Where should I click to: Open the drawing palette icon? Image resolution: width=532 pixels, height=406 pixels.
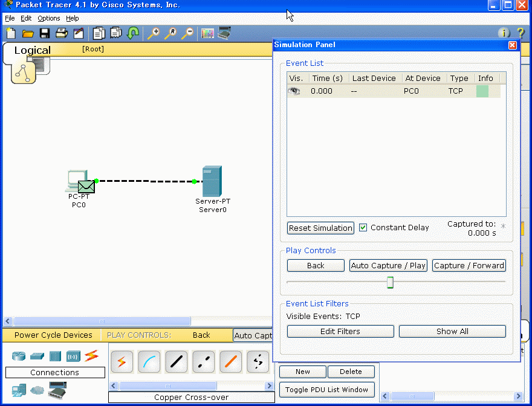(207, 33)
